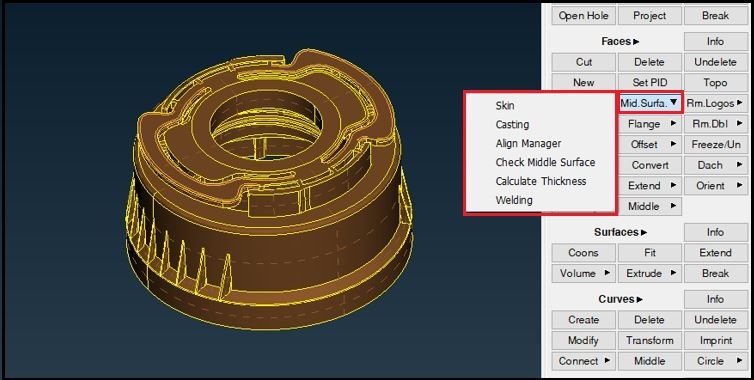Expand the Surfaces section header

tap(620, 232)
